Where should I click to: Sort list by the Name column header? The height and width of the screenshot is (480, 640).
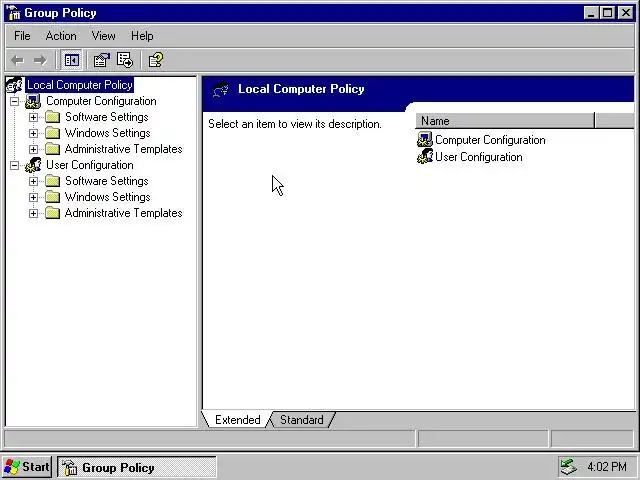pyautogui.click(x=505, y=121)
